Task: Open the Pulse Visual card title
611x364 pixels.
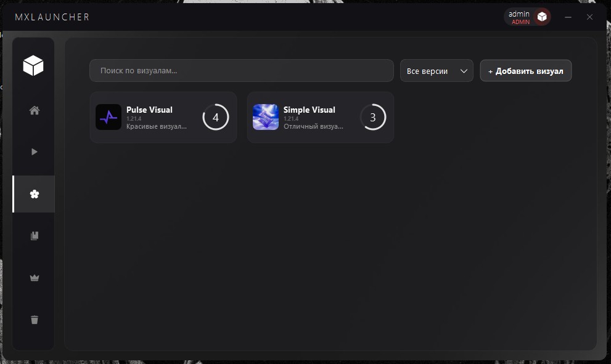Action: pos(149,110)
